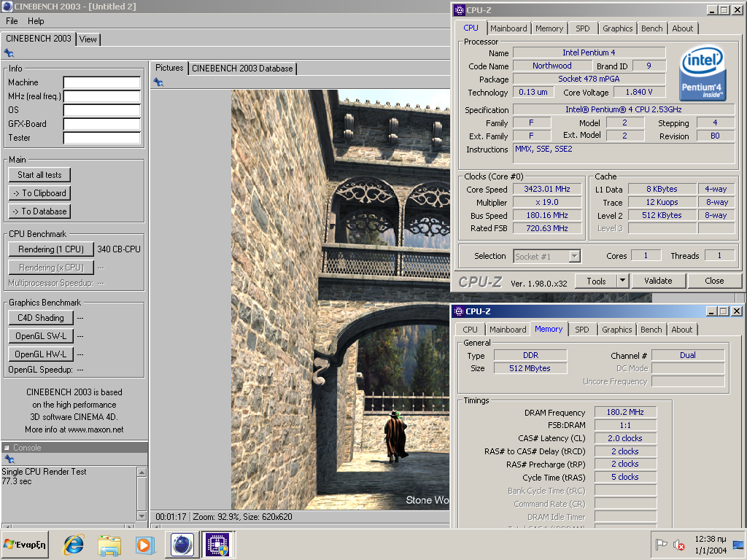
Task: Click the pin icon in Console panel
Action: pos(9,459)
